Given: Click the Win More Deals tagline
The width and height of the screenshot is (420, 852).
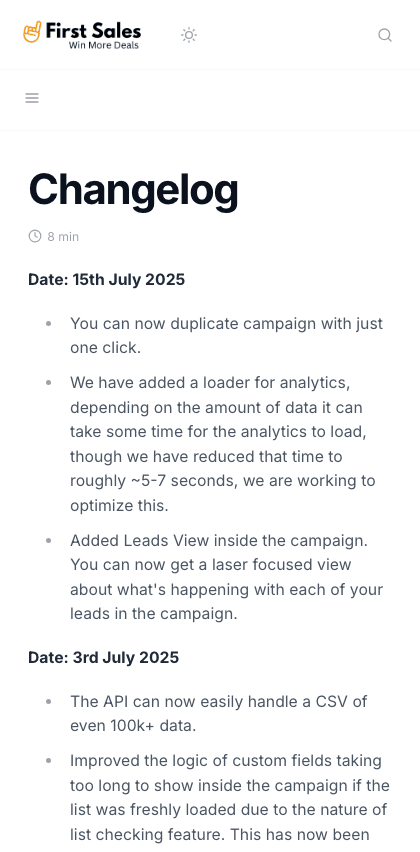Looking at the screenshot, I should click(x=104, y=45).
